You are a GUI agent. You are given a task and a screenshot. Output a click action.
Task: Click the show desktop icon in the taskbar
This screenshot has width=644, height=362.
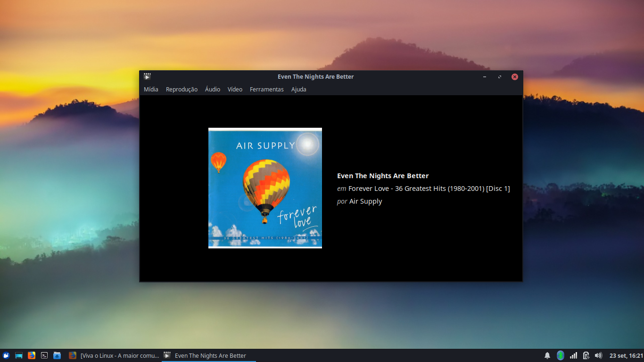19,355
